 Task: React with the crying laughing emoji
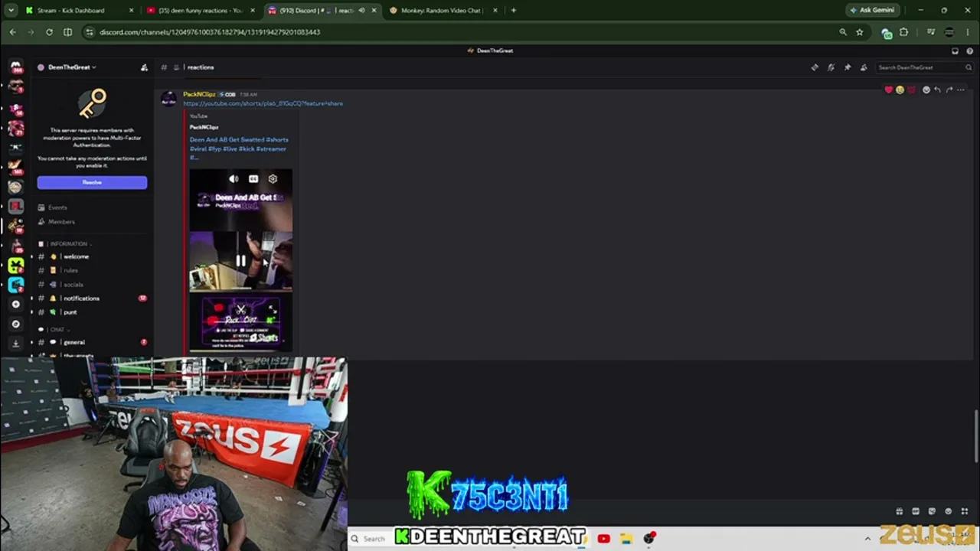pos(900,90)
